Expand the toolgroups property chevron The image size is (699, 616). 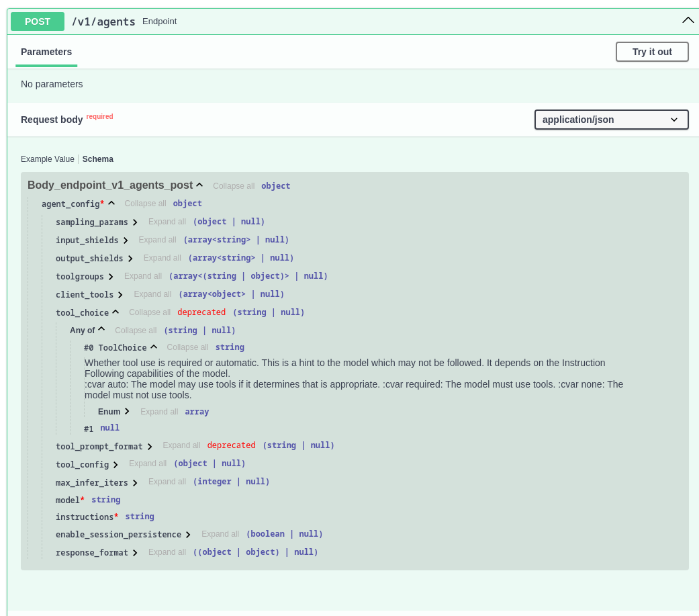[x=111, y=277]
